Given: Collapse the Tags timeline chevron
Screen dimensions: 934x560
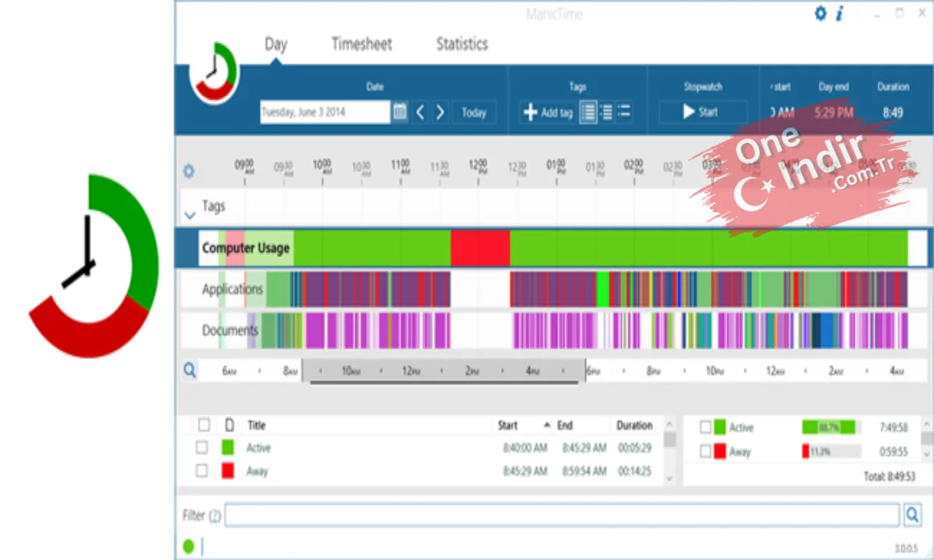Looking at the screenshot, I should (189, 215).
